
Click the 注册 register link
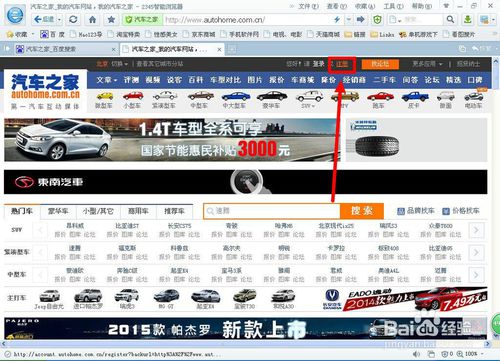(342, 64)
